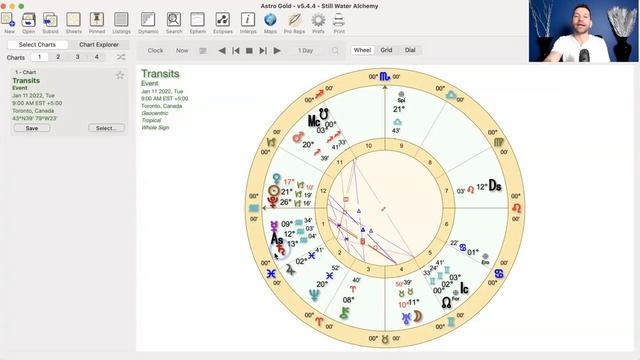Open the Ephem ephemeris icon

198,20
